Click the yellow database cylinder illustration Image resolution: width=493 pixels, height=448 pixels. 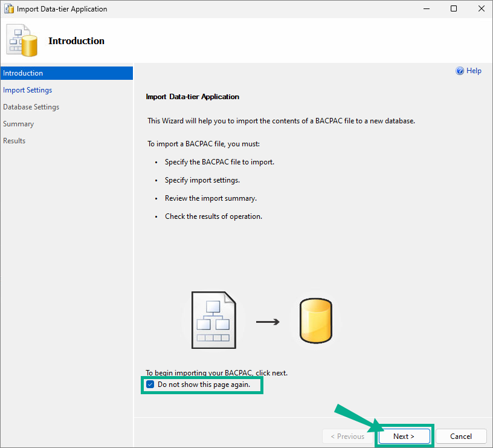point(315,320)
